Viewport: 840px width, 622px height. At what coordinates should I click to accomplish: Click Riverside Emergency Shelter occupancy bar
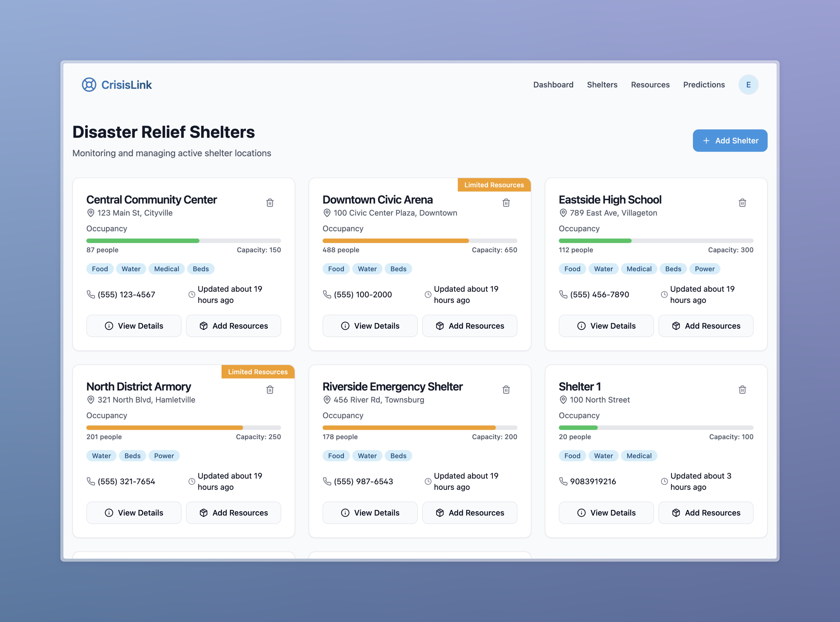(420, 428)
